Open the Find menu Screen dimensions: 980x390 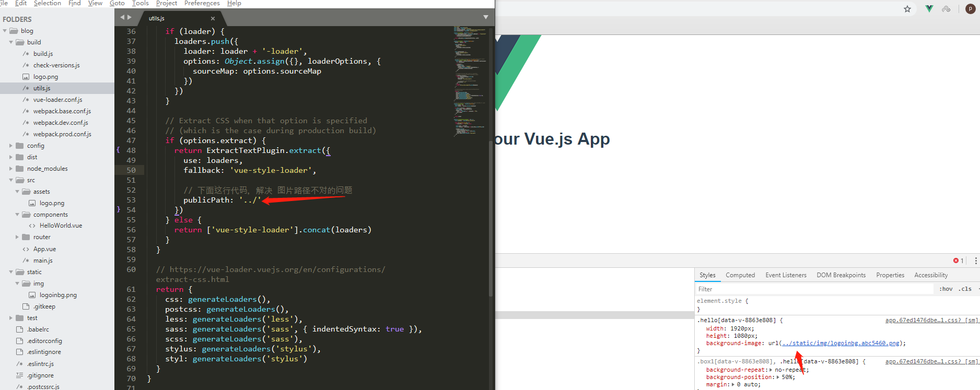(x=75, y=3)
